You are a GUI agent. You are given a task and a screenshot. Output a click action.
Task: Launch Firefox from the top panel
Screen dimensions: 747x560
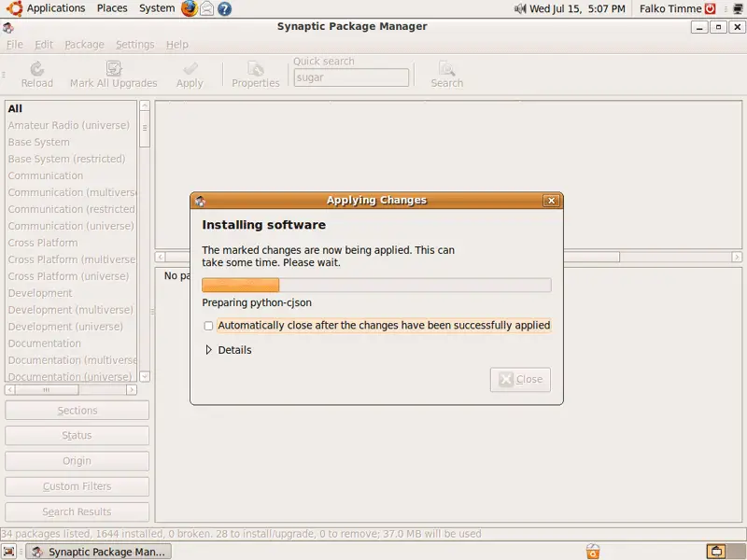tap(190, 8)
